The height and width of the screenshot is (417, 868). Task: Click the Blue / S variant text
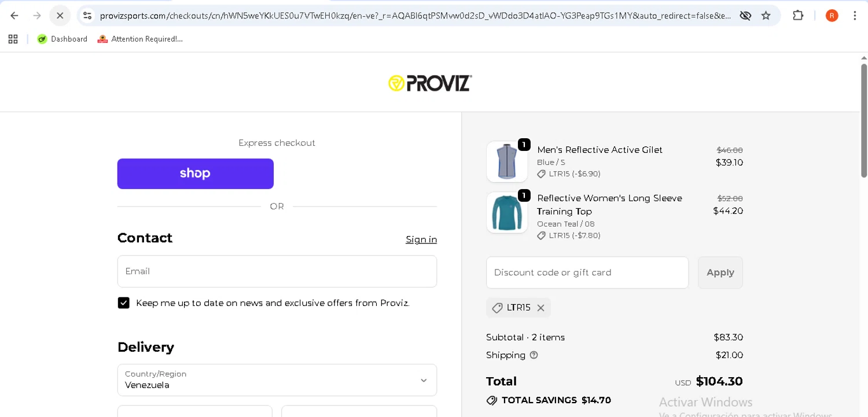[x=551, y=163]
